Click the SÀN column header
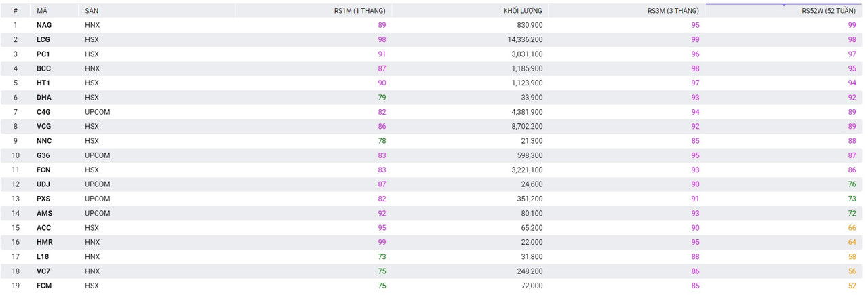Image resolution: width=868 pixels, height=295 pixels. pyautogui.click(x=91, y=11)
